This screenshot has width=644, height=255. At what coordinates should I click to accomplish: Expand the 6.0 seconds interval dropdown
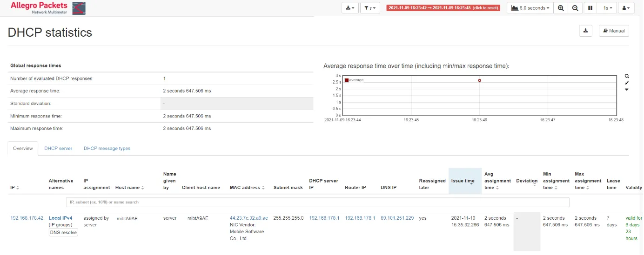pyautogui.click(x=530, y=8)
